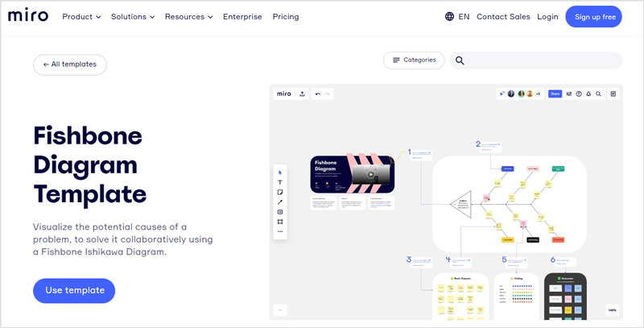Click the collaborator cursors icon
The image size is (644, 328).
pyautogui.click(x=502, y=93)
